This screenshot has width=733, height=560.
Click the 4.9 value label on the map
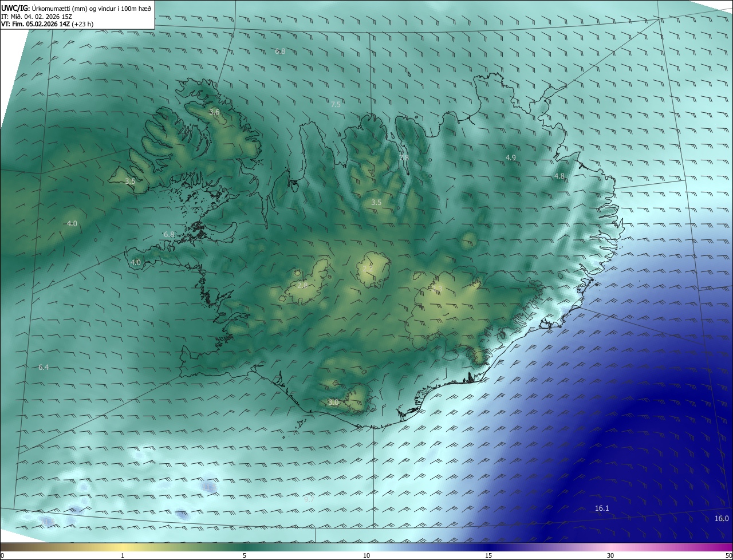[511, 157]
